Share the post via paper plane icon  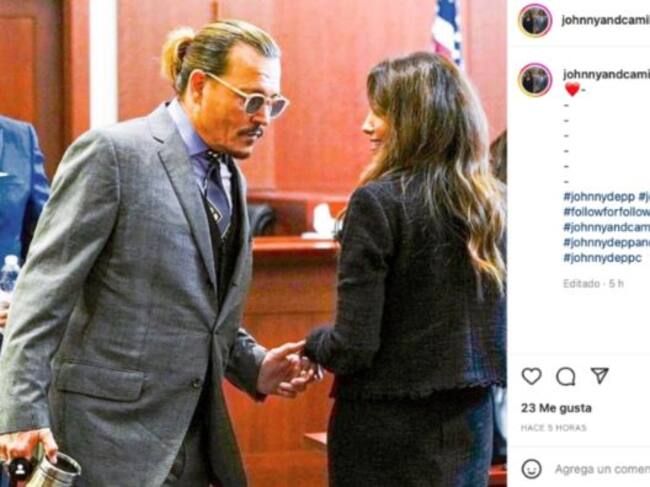coord(599,376)
